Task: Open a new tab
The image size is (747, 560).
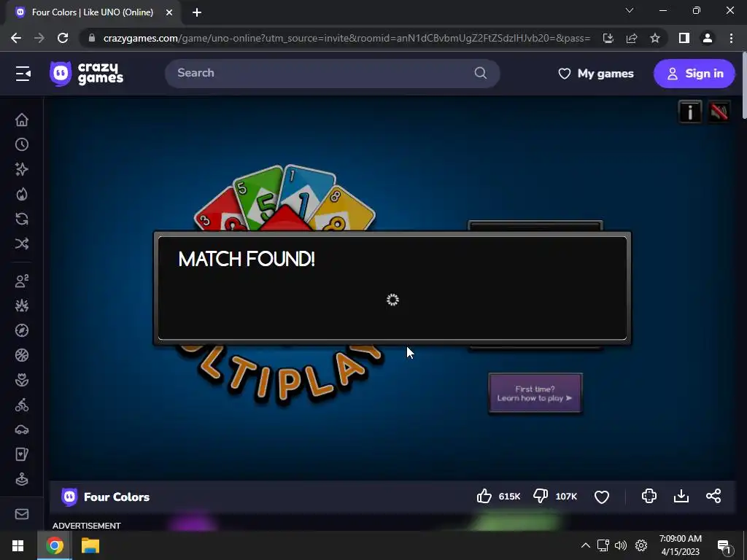Action: (197, 12)
